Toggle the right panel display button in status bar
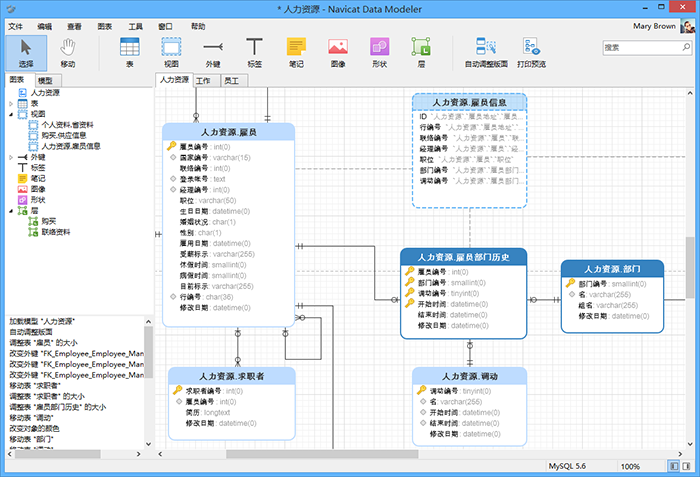The image size is (700, 477). (x=687, y=466)
